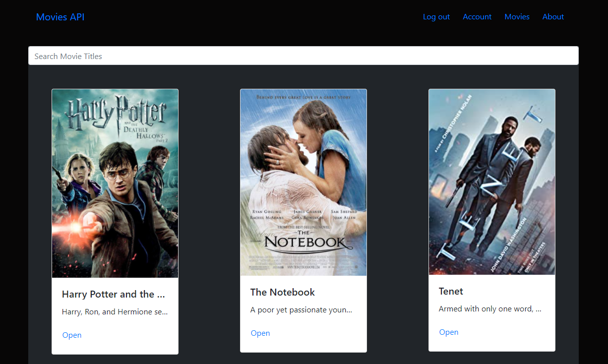Click the description "Armed with only one word, ..."
The width and height of the screenshot is (608, 364).
click(x=490, y=309)
